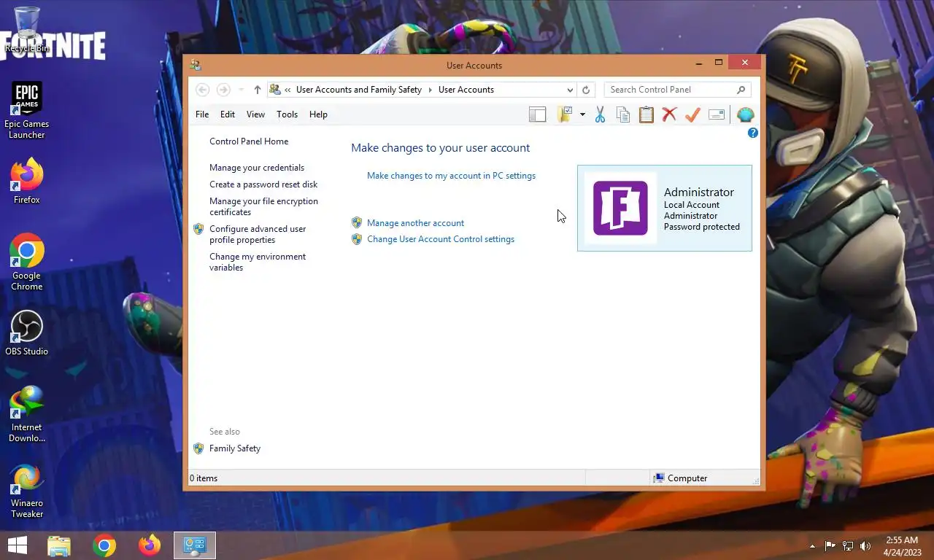This screenshot has width=934, height=560.
Task: Open the File menu
Action: (x=202, y=114)
